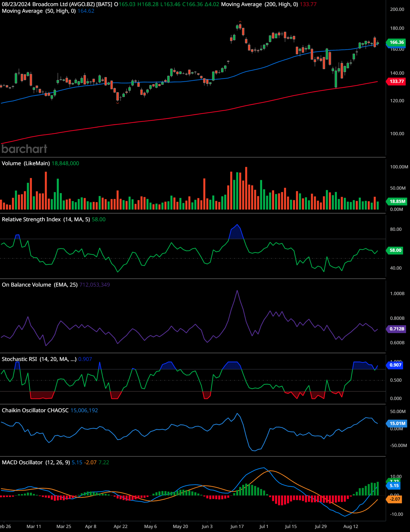Viewport: 410px width, 532px height.
Task: Click the Jul 1 date axis label
Action: click(264, 526)
